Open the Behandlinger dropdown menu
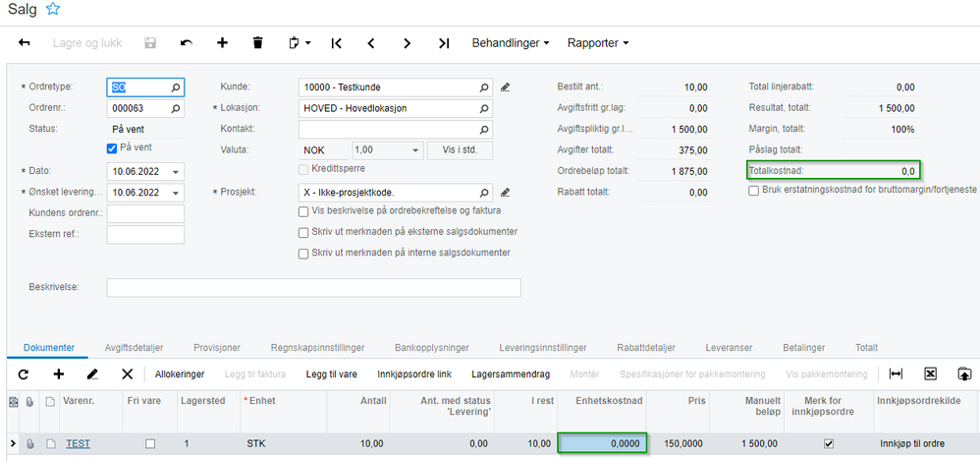Viewport: 980px width, 461px height. (x=511, y=43)
